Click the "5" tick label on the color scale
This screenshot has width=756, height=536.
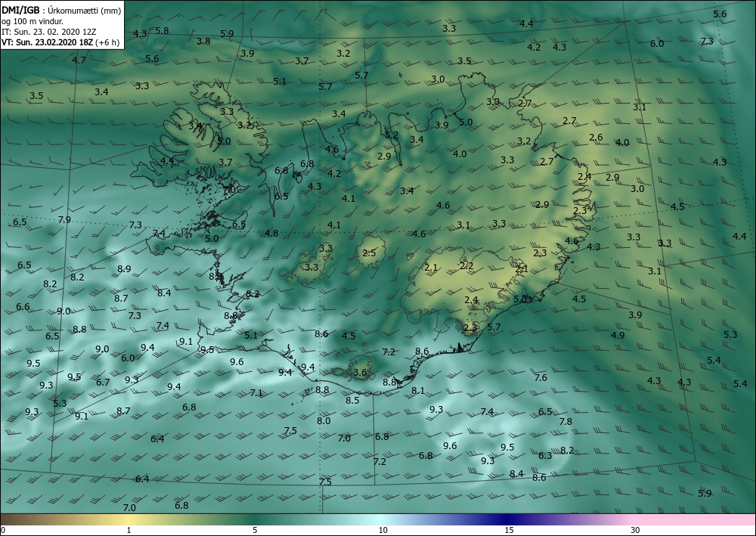[x=255, y=530]
